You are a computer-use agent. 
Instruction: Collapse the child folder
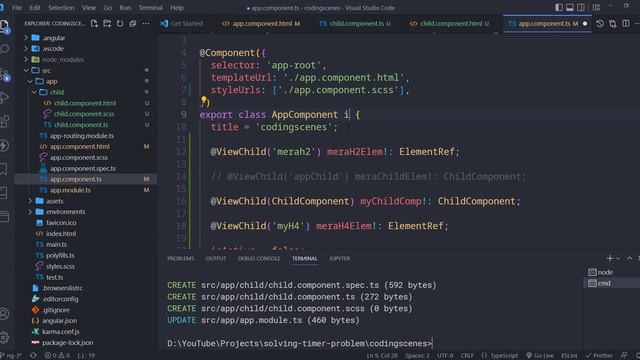pos(56,92)
